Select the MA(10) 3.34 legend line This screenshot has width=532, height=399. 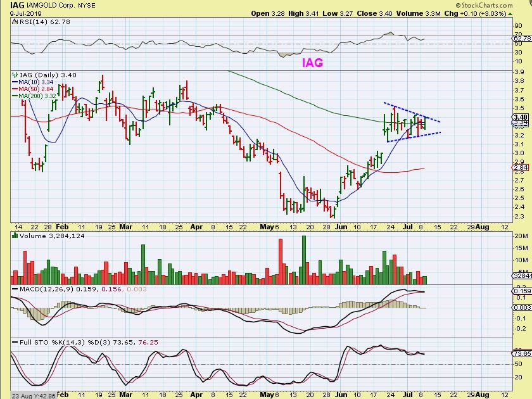[33, 82]
